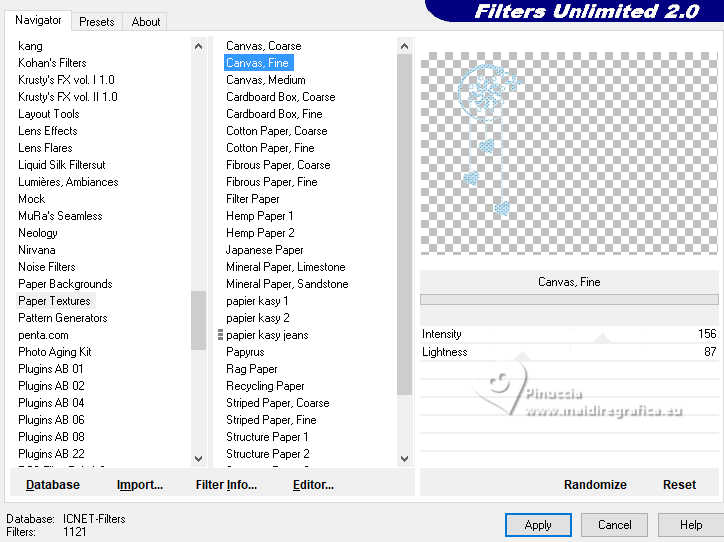Click the Intensity value 156
The image size is (724, 542).
point(707,334)
